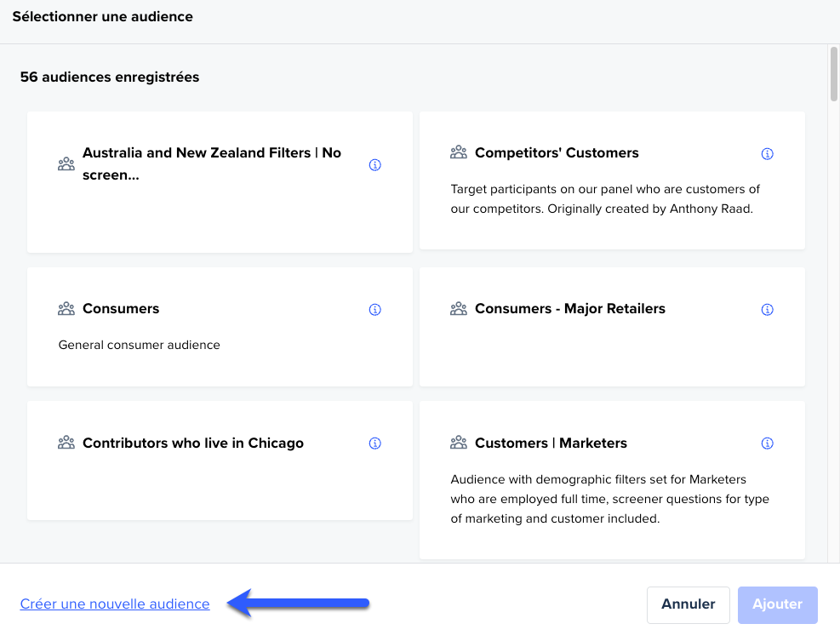Select the Competitors' Customers audience title
This screenshot has height=641, width=840.
point(557,153)
